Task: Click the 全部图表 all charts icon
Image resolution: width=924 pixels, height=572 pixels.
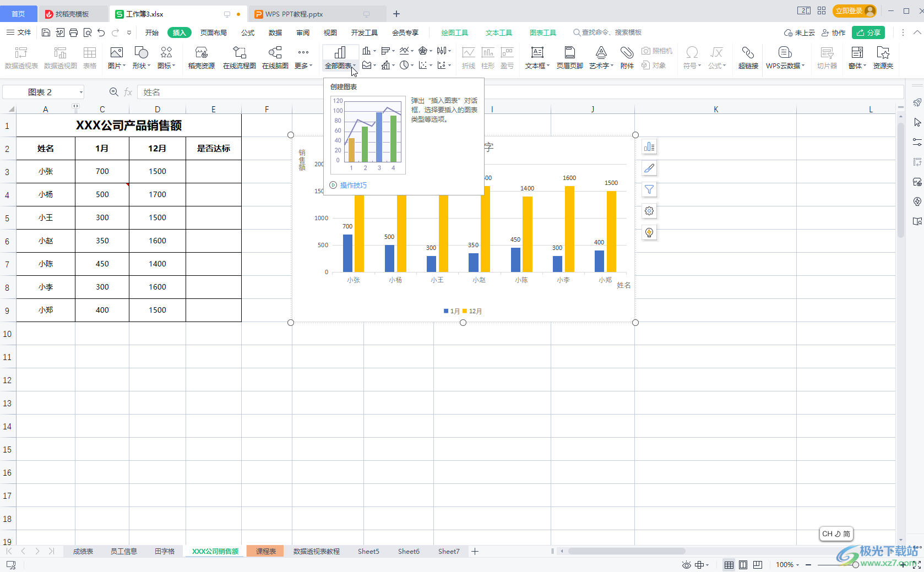Action: click(x=340, y=52)
